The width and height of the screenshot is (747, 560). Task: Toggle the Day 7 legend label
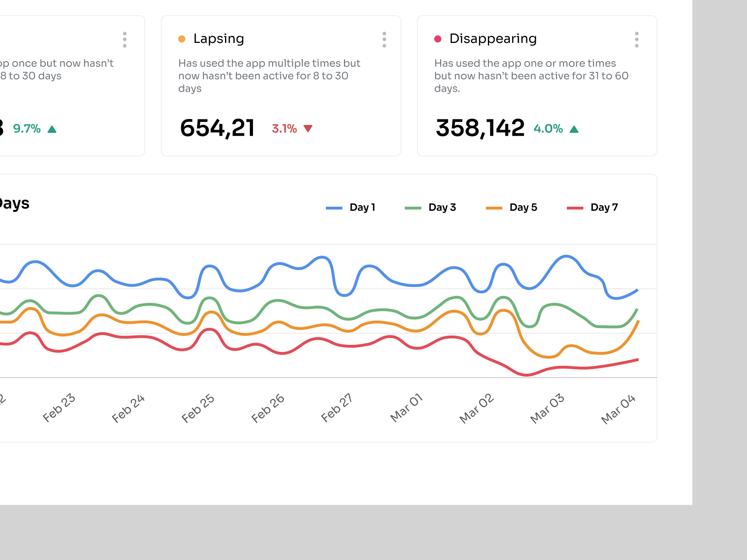[x=604, y=207]
